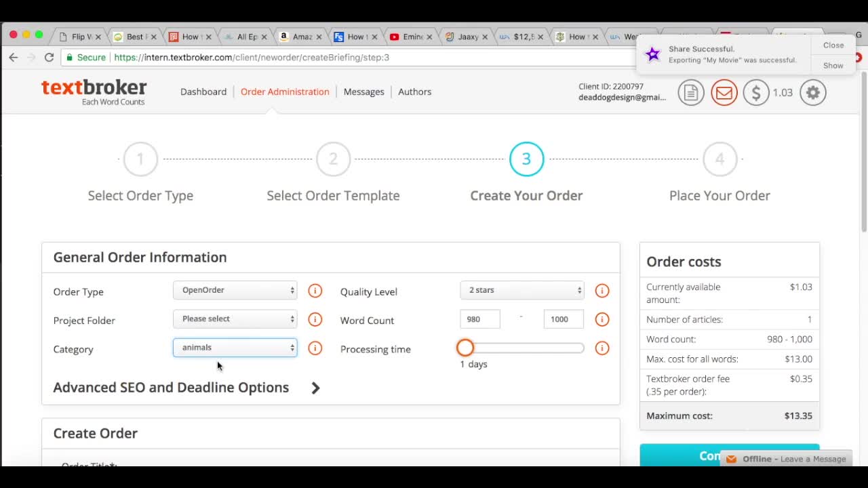Show info for Order Type
This screenshot has width=868, height=488.
[315, 291]
